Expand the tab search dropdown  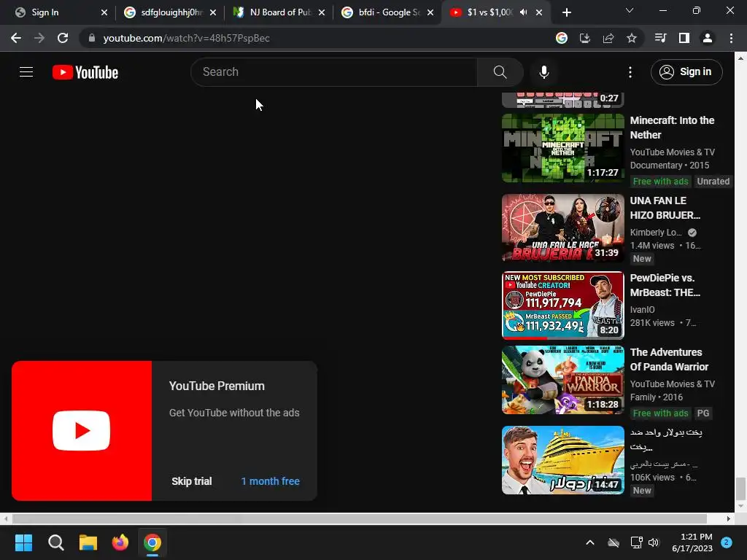[x=630, y=10]
